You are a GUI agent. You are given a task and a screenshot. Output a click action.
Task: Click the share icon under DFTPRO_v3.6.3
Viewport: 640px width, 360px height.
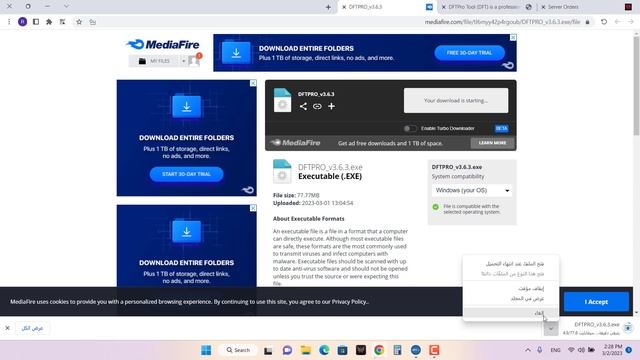[x=303, y=106]
